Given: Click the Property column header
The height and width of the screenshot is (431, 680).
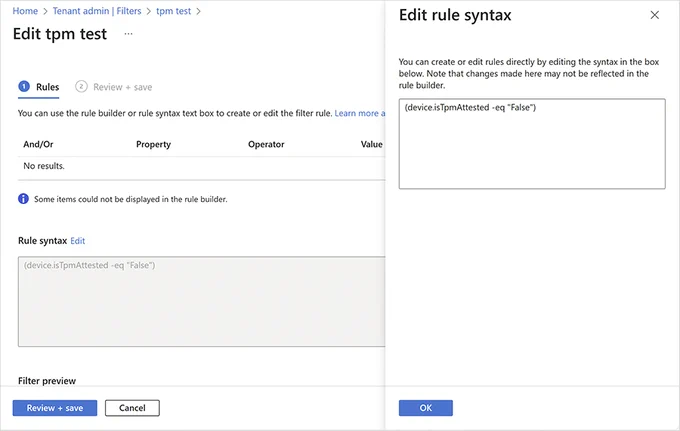Looking at the screenshot, I should pos(154,144).
